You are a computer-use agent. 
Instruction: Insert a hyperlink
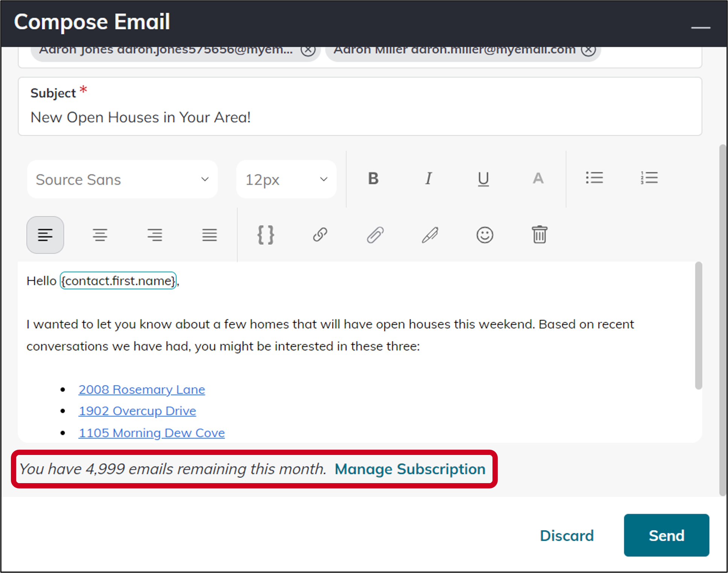pyautogui.click(x=320, y=235)
